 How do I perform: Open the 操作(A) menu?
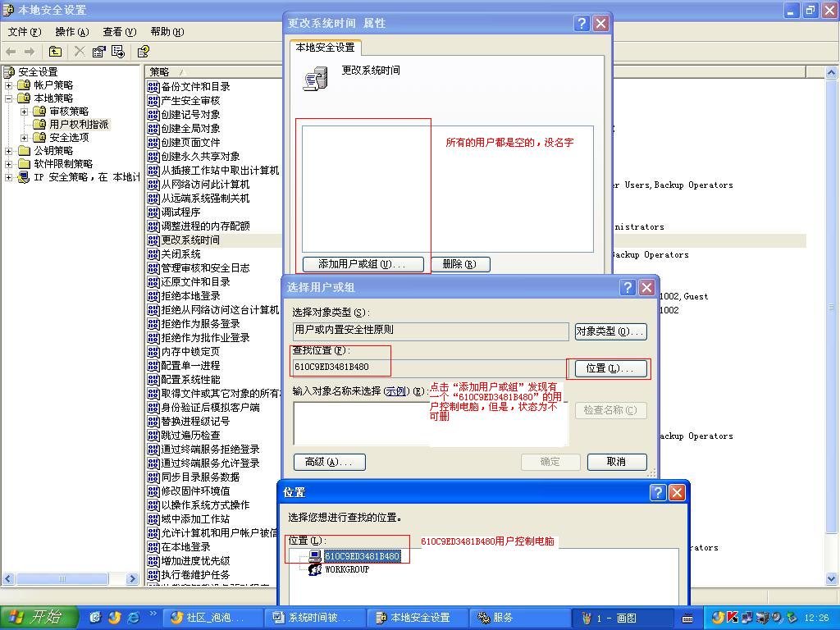71,32
